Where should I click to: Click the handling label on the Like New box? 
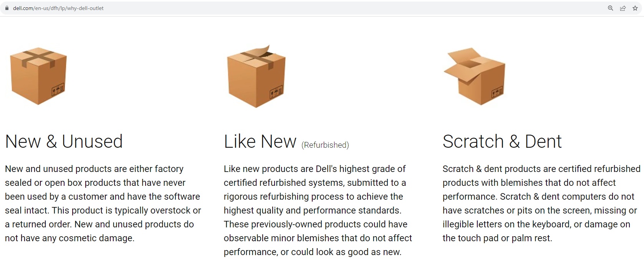pyautogui.click(x=276, y=92)
